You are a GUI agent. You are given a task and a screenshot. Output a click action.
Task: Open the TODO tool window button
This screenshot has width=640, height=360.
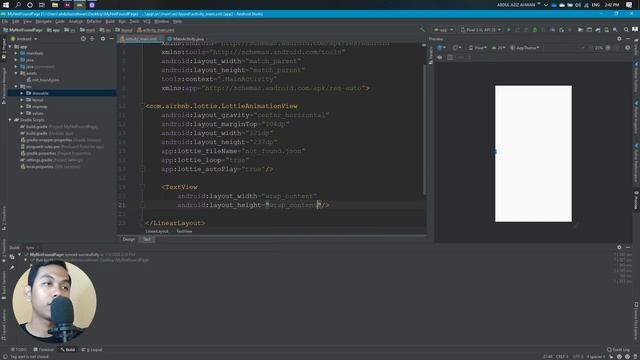19,350
